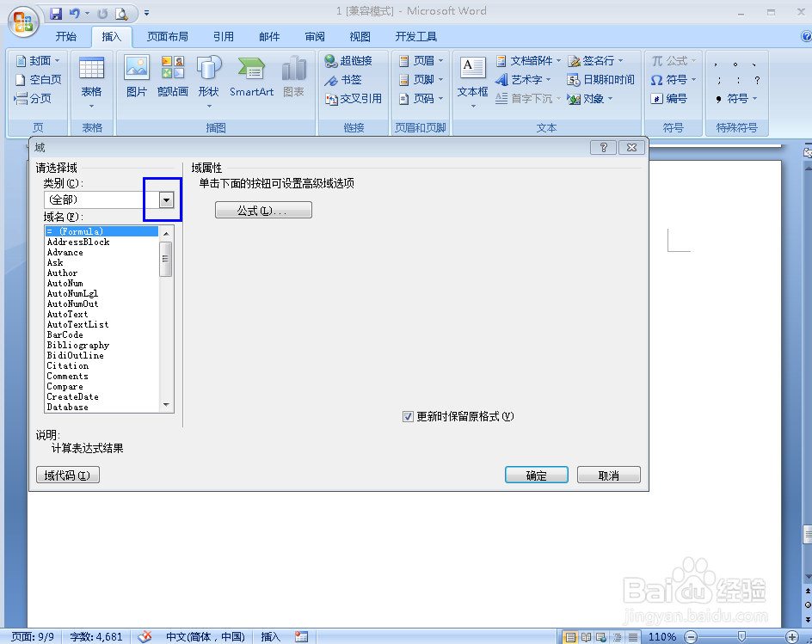812x644 pixels.
Task: Insert a blank page (空白页)
Action: point(39,79)
